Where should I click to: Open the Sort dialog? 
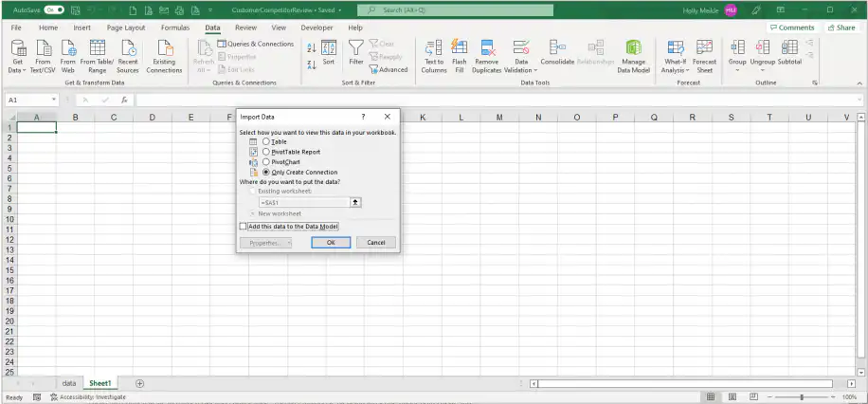click(x=329, y=53)
